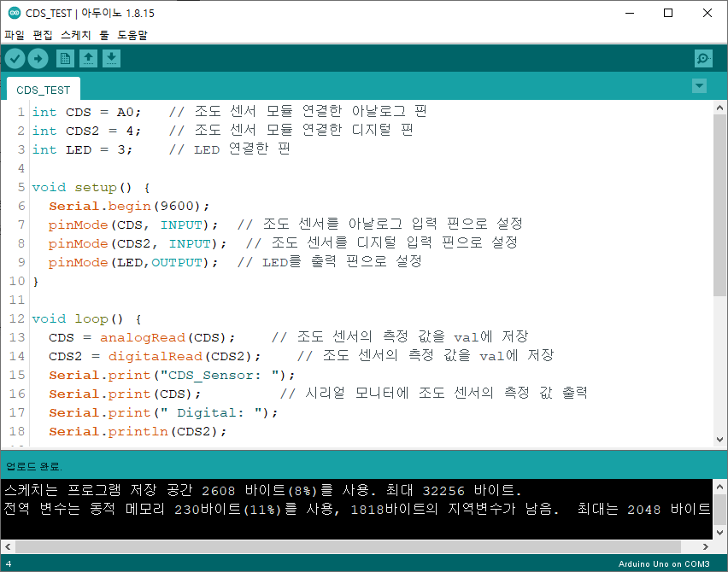Open the 스케치 menu
This screenshot has width=728, height=572.
pyautogui.click(x=76, y=35)
